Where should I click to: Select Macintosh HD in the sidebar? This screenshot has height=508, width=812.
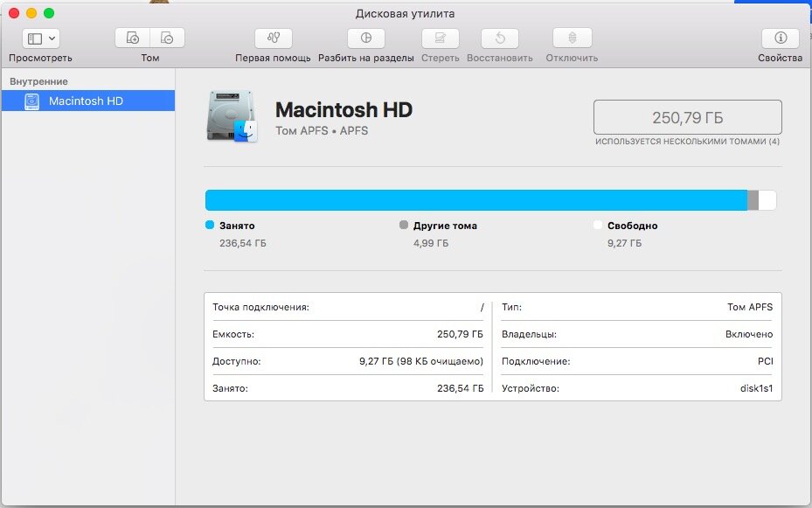pyautogui.click(x=88, y=101)
